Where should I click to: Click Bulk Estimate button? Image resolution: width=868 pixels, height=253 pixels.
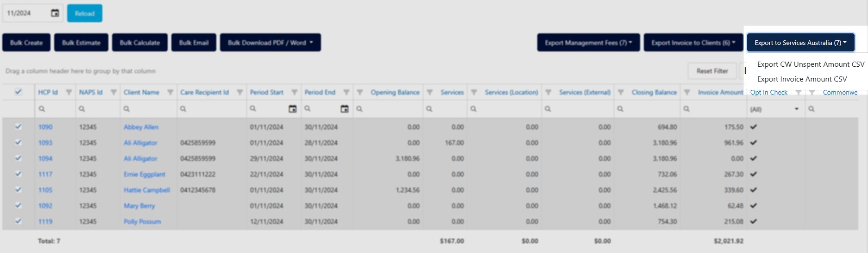pyautogui.click(x=81, y=43)
